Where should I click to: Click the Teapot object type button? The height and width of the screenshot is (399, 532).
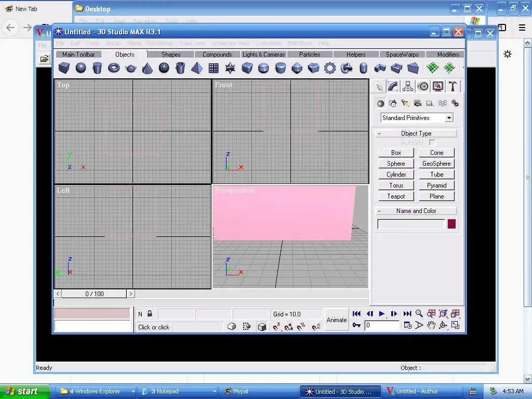(x=396, y=196)
